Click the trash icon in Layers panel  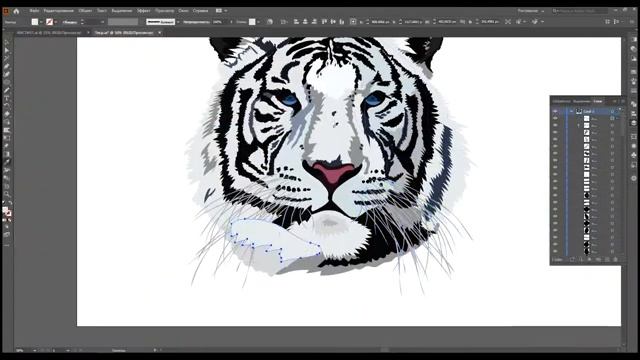[616, 260]
